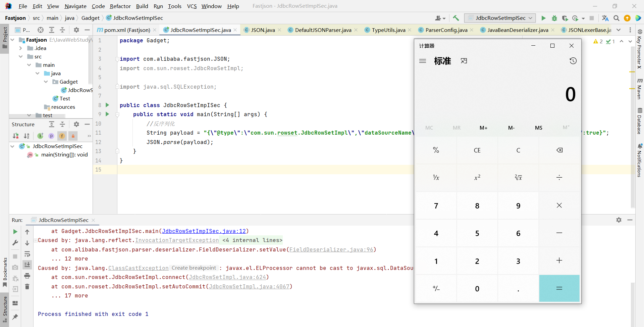644x327 pixels.
Task: Start debugging with the bug icon
Action: click(x=554, y=18)
